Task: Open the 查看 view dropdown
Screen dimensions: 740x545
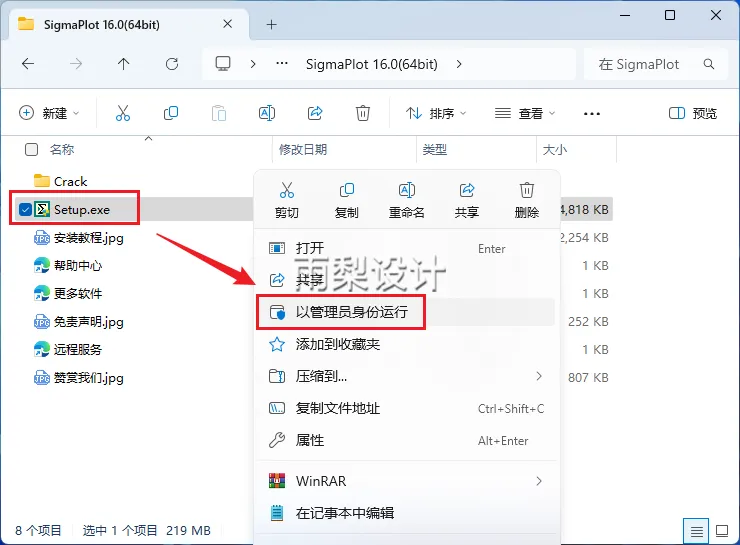Action: (x=525, y=113)
